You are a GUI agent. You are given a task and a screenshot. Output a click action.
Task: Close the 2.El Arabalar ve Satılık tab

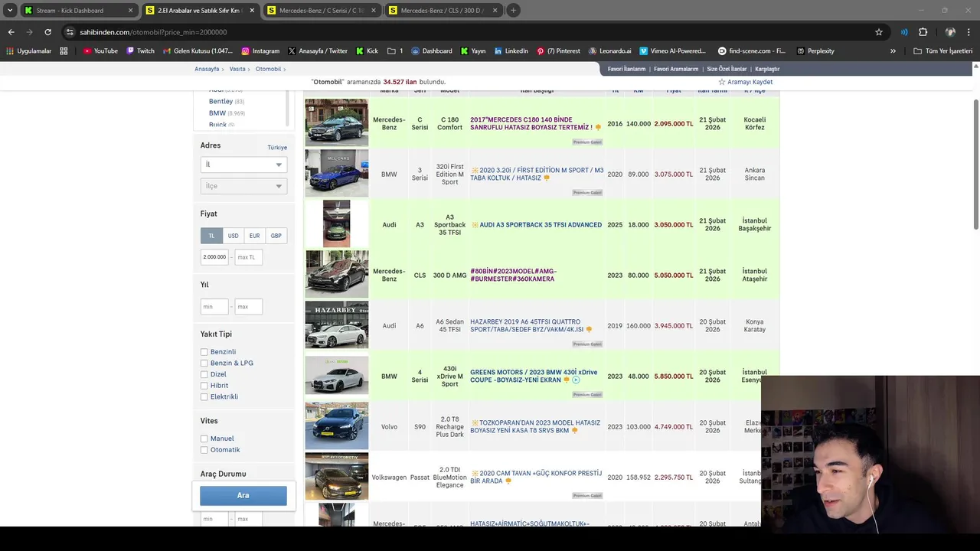click(x=252, y=11)
